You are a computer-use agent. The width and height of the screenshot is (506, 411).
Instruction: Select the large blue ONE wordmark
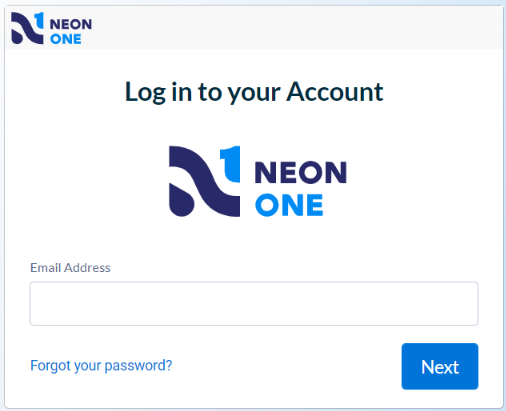point(289,205)
